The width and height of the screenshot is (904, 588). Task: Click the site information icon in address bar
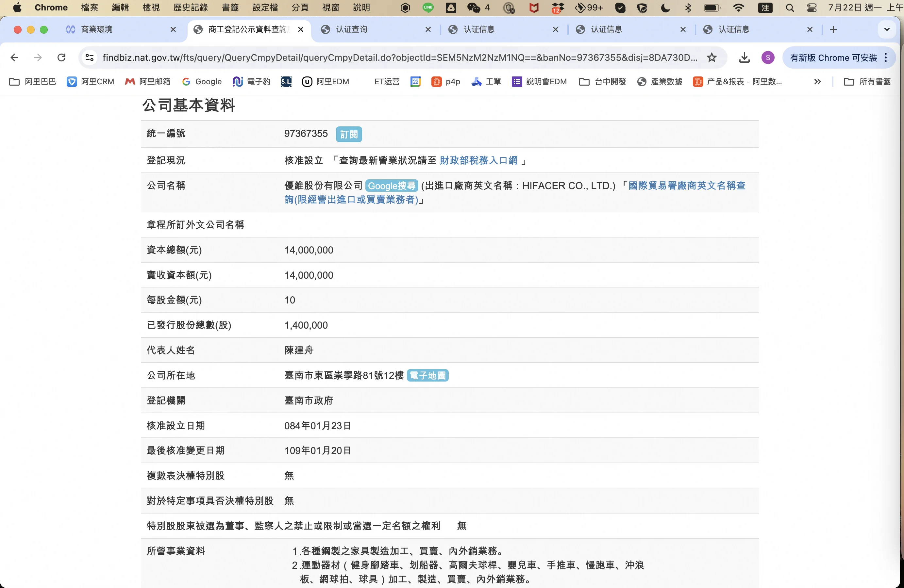coord(90,57)
